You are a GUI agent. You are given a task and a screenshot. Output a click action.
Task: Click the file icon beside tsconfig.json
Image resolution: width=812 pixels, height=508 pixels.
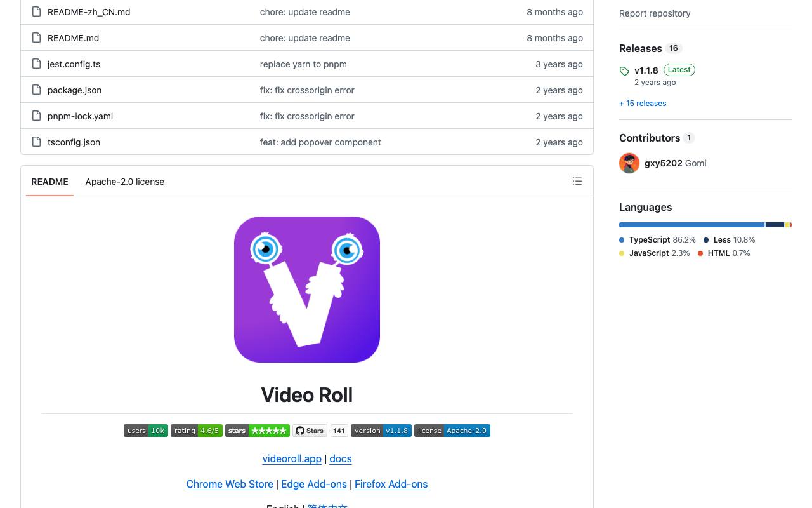point(36,142)
